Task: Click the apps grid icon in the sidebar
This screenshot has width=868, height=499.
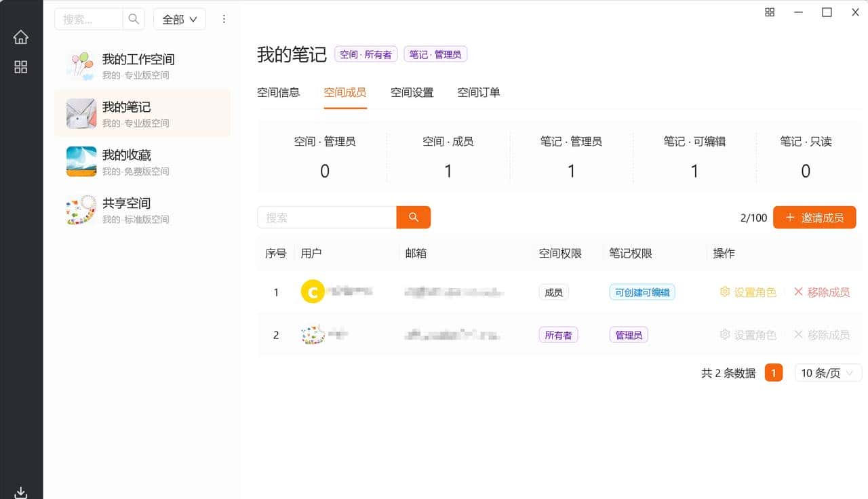Action: [x=21, y=67]
